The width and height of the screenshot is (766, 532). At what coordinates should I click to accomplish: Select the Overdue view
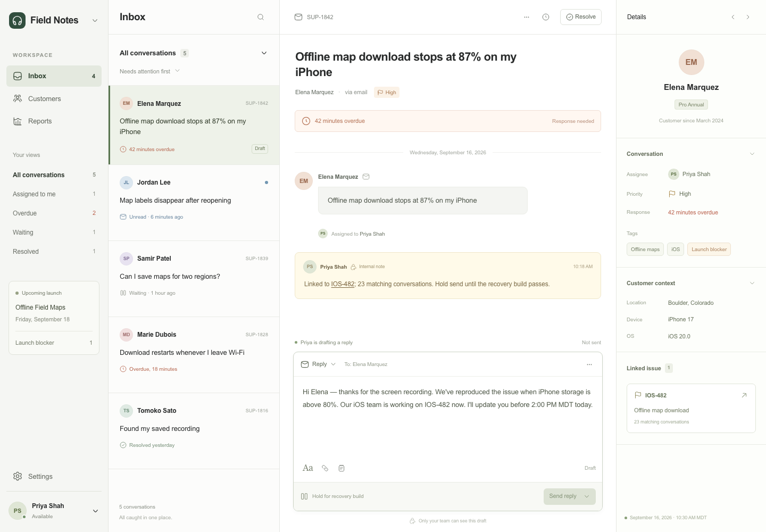(54, 213)
